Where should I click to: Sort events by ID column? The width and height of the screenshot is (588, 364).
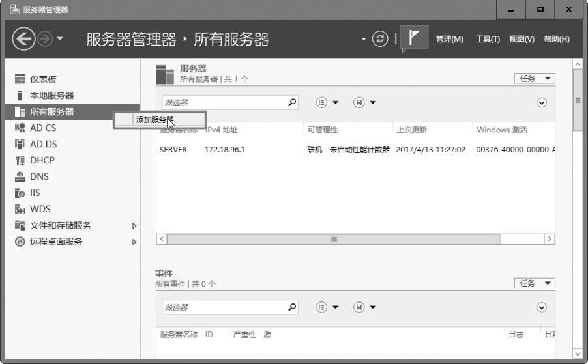[x=209, y=335]
